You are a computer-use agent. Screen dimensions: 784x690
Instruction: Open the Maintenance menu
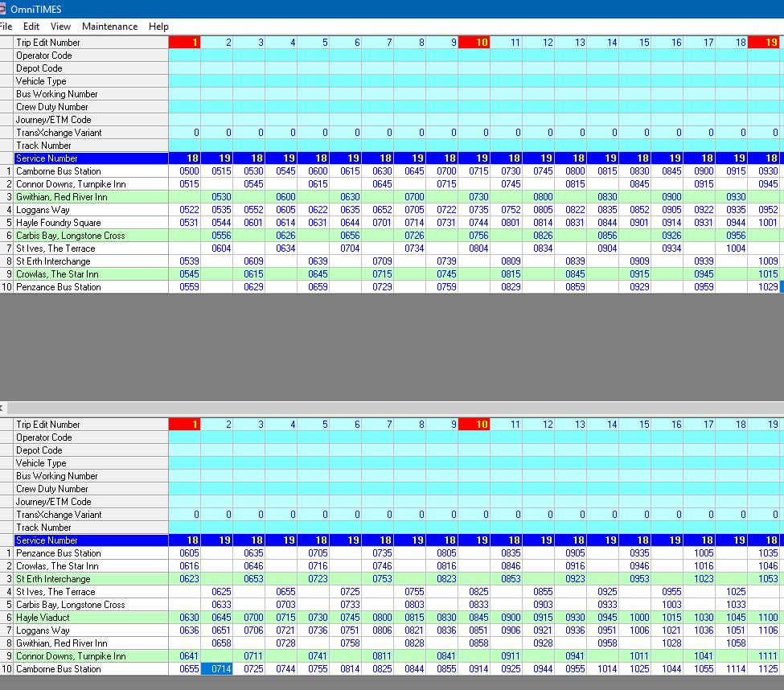coord(109,27)
